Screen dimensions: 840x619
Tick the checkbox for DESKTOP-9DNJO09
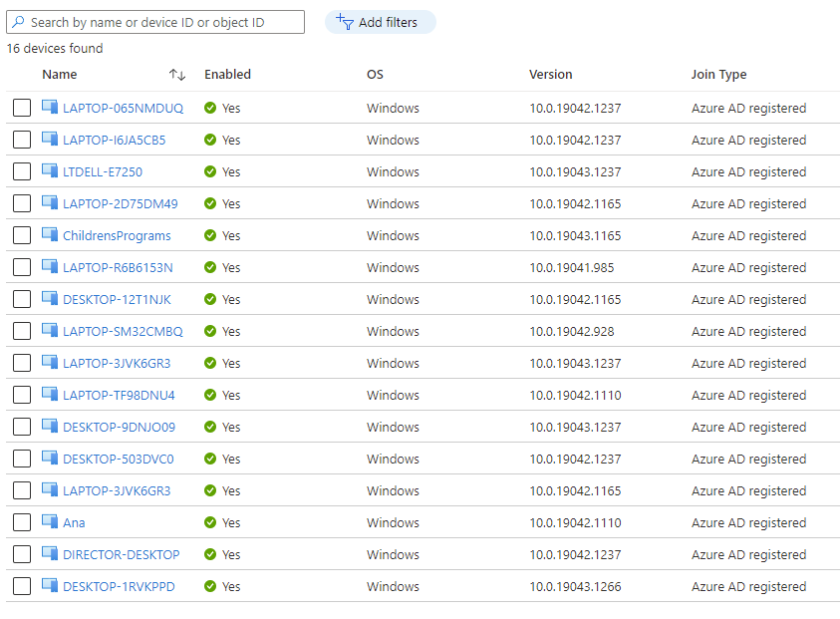click(x=22, y=428)
